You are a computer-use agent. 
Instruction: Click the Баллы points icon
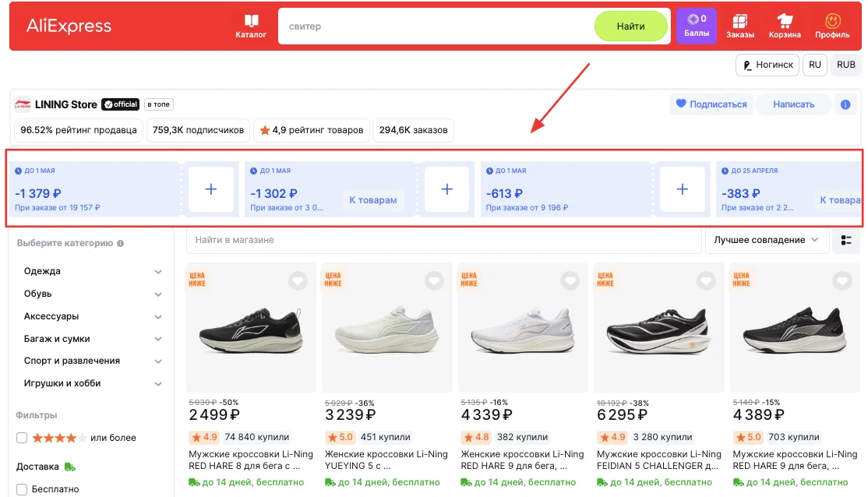tap(696, 25)
